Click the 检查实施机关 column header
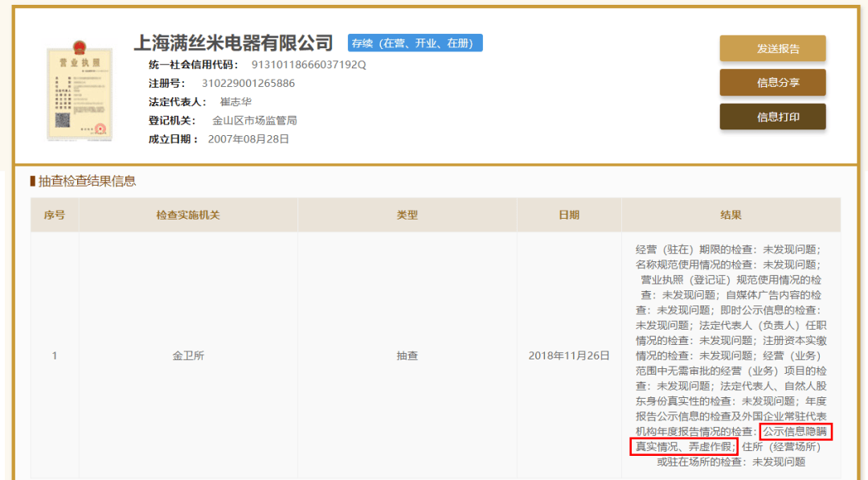 [188, 215]
